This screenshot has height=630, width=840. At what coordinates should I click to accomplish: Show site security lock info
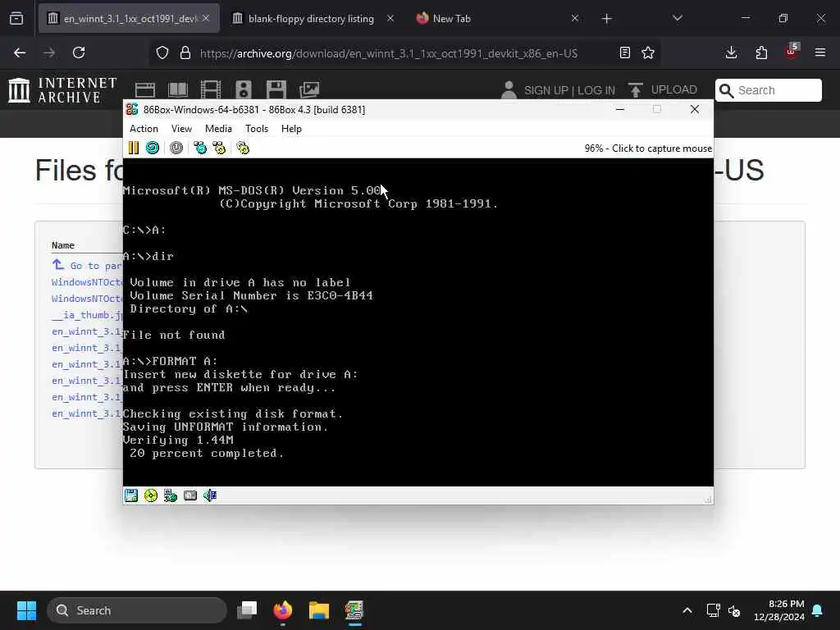click(x=185, y=52)
